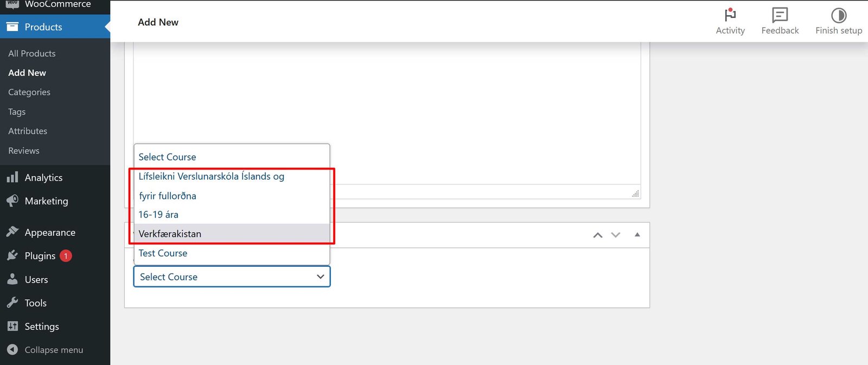Click the Marketing megaphone icon
This screenshot has height=365, width=868.
coord(12,201)
